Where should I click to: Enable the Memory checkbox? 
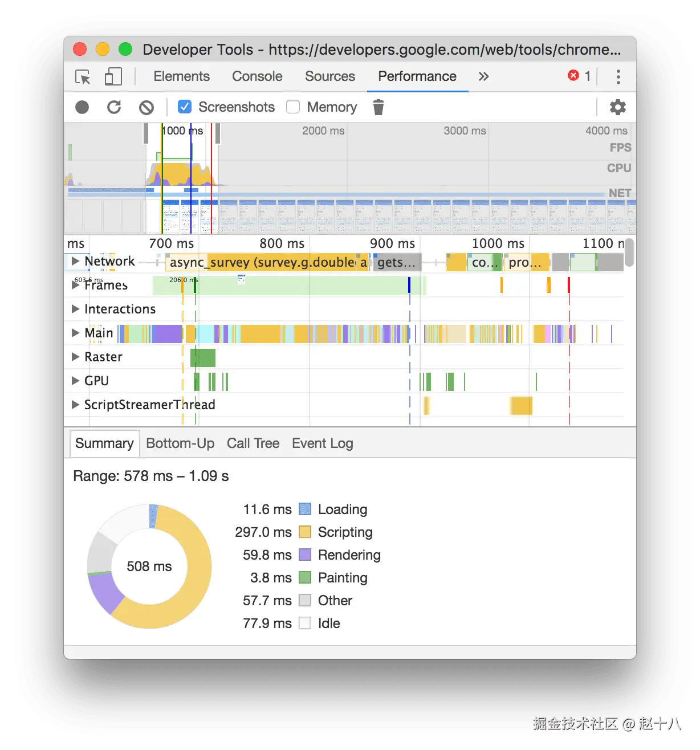tap(293, 107)
